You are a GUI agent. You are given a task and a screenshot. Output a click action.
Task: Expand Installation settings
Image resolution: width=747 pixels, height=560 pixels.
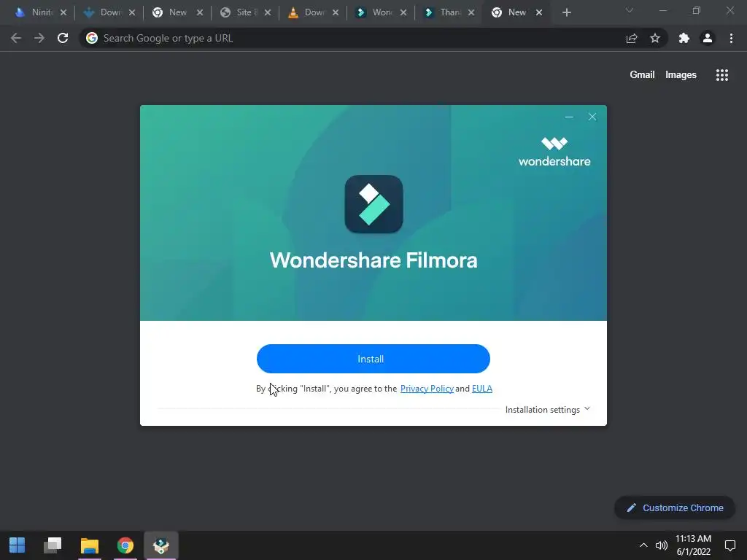[548, 410]
